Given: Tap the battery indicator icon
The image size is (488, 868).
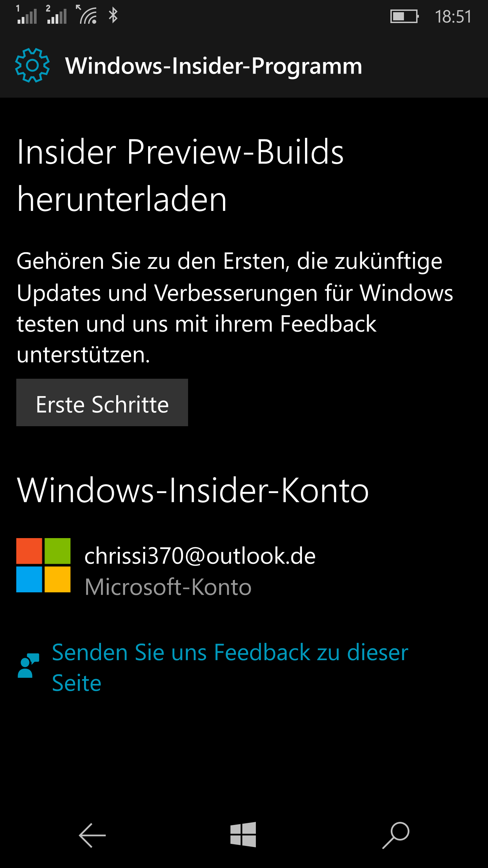Looking at the screenshot, I should (405, 16).
